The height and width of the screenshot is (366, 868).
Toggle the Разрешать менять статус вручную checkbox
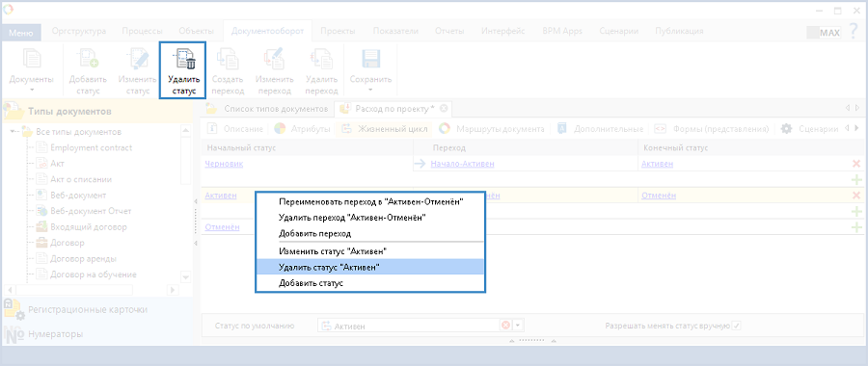(736, 326)
